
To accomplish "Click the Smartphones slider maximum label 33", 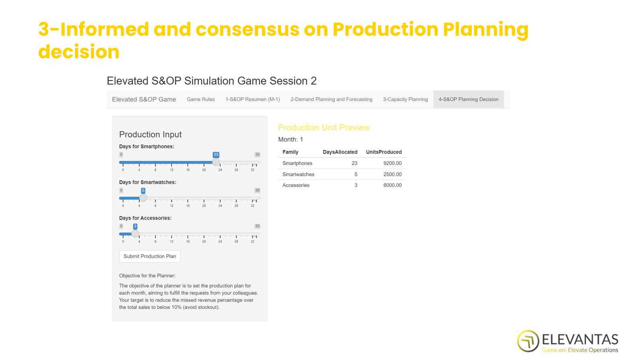I will pos(257,155).
